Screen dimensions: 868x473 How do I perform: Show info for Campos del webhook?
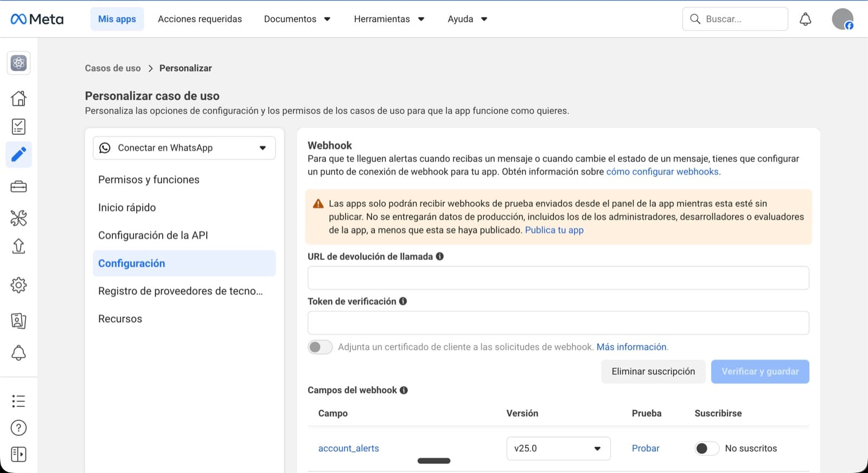pyautogui.click(x=404, y=390)
